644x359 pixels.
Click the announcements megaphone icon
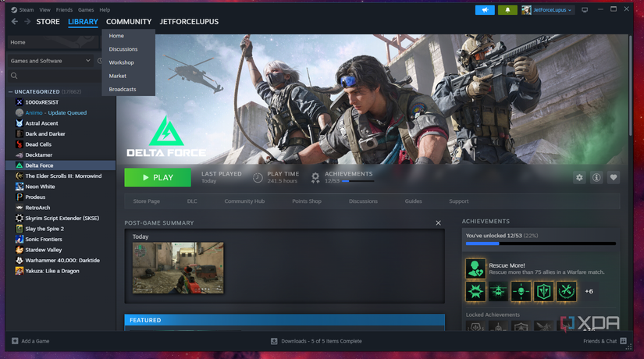coord(485,10)
